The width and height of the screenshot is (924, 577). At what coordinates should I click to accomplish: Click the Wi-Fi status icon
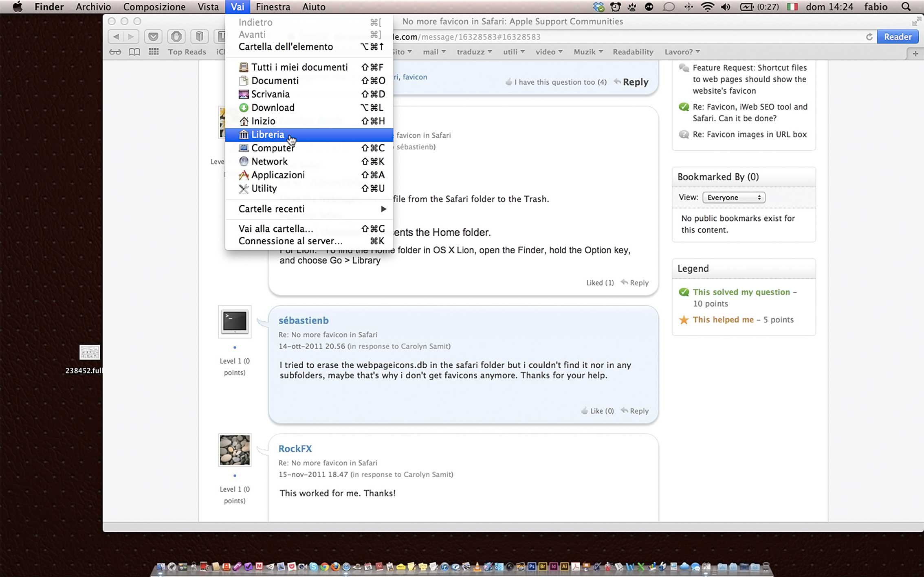[x=707, y=7]
